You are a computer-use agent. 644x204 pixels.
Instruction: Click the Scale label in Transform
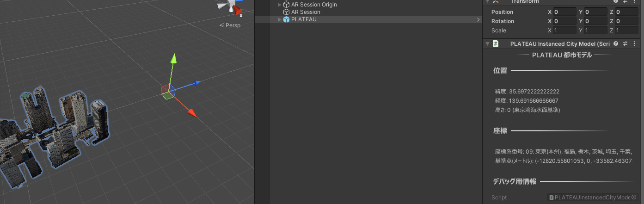pyautogui.click(x=499, y=31)
